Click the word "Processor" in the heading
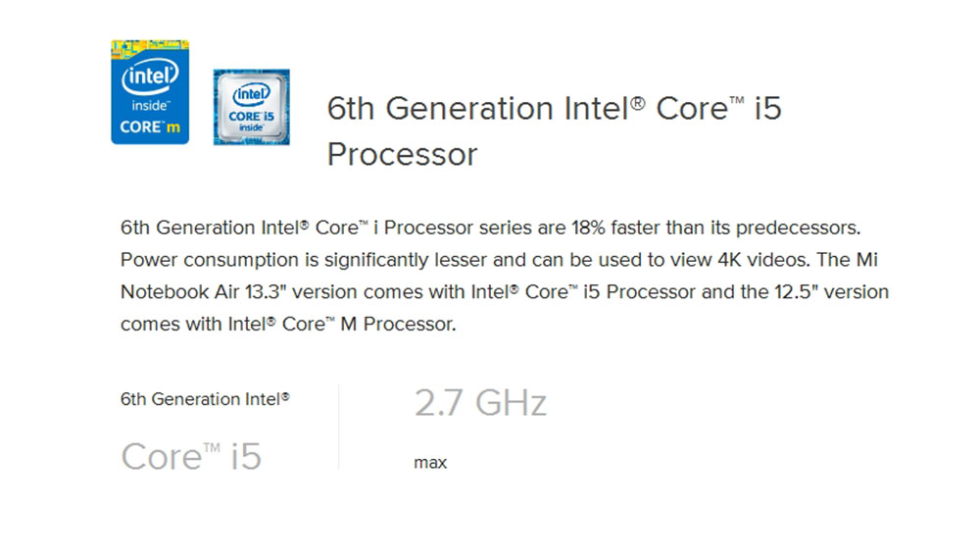This screenshot has width=980, height=560. coord(402,154)
